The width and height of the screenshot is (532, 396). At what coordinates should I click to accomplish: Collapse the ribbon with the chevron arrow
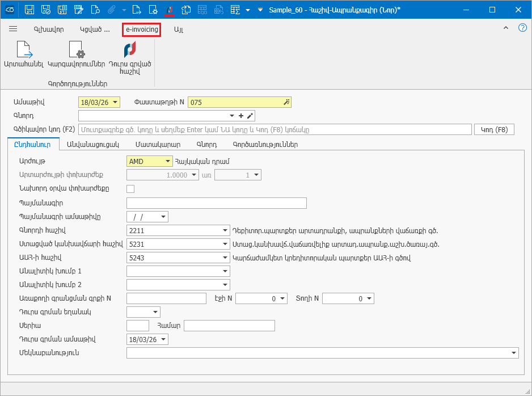pos(506,28)
